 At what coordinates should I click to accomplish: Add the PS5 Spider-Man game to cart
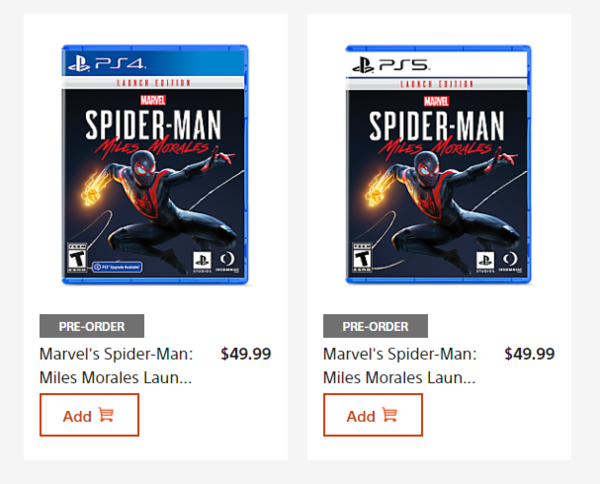click(373, 415)
